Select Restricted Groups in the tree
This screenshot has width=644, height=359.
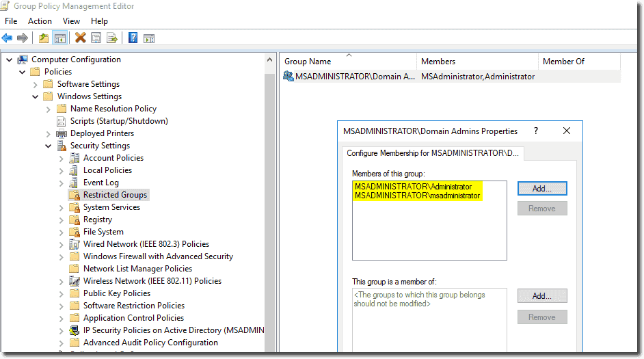point(115,195)
